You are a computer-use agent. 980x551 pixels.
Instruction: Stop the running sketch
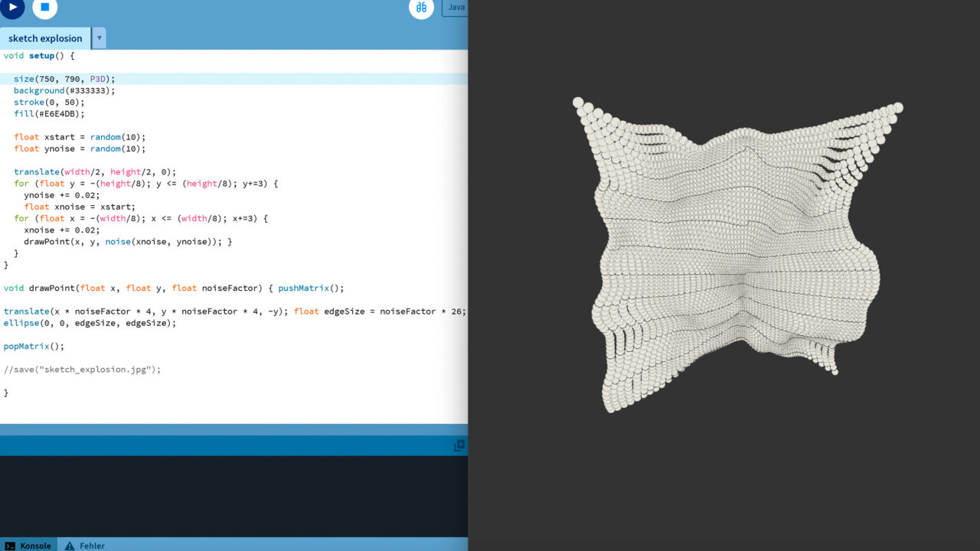pyautogui.click(x=44, y=6)
